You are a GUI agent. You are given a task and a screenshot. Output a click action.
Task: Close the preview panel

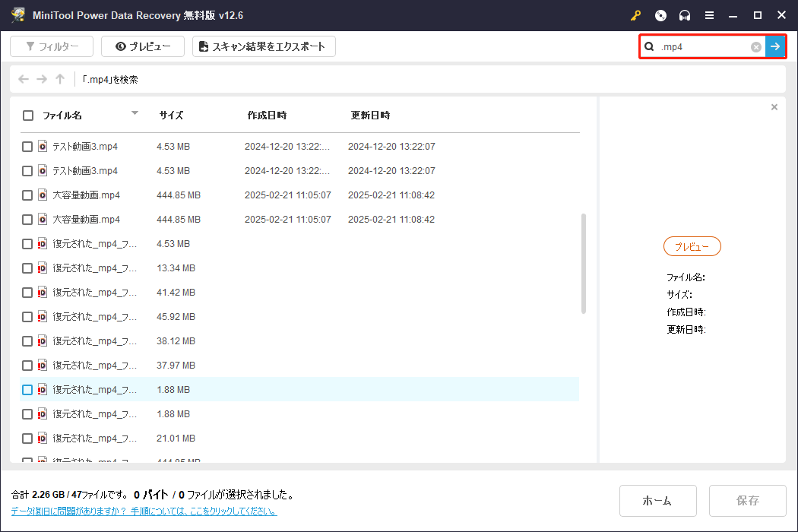[x=774, y=107]
